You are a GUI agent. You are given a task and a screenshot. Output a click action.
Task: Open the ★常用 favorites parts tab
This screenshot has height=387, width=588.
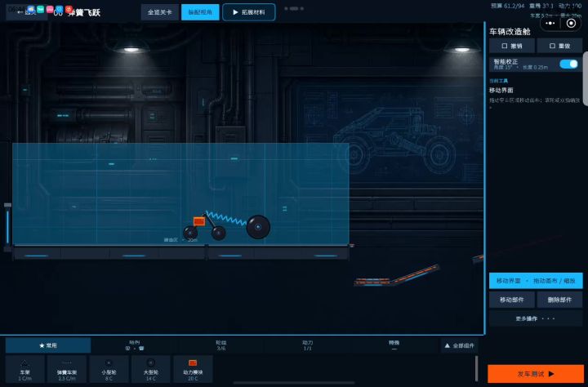[48, 345]
